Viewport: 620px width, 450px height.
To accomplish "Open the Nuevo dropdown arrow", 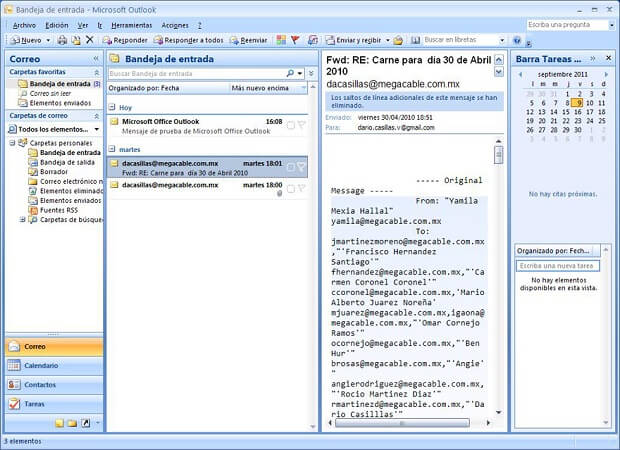I will [x=48, y=40].
